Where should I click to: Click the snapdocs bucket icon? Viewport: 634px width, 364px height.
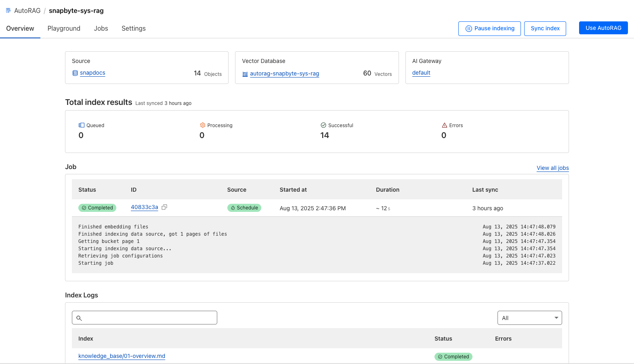[75, 73]
